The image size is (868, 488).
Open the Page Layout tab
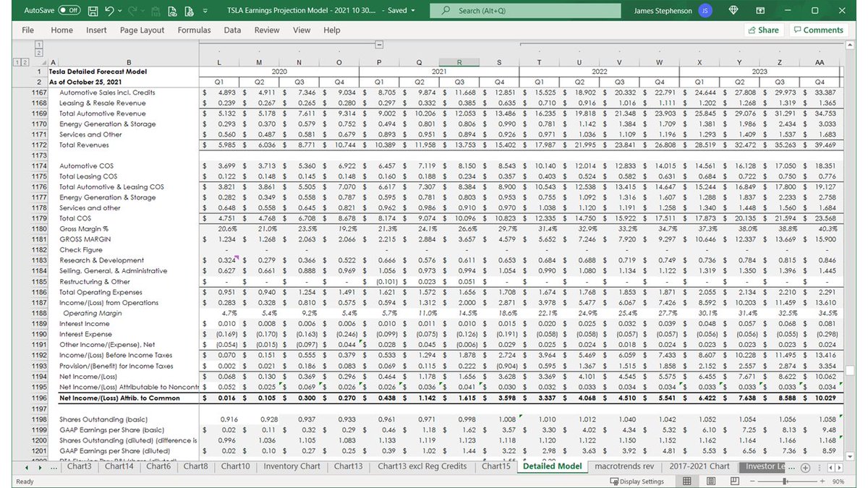(142, 30)
